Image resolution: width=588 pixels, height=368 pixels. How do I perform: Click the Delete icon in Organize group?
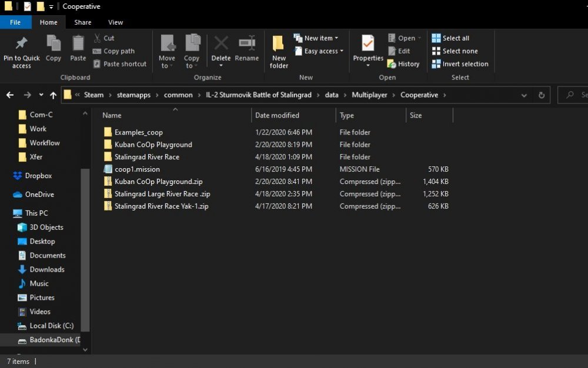pos(221,44)
